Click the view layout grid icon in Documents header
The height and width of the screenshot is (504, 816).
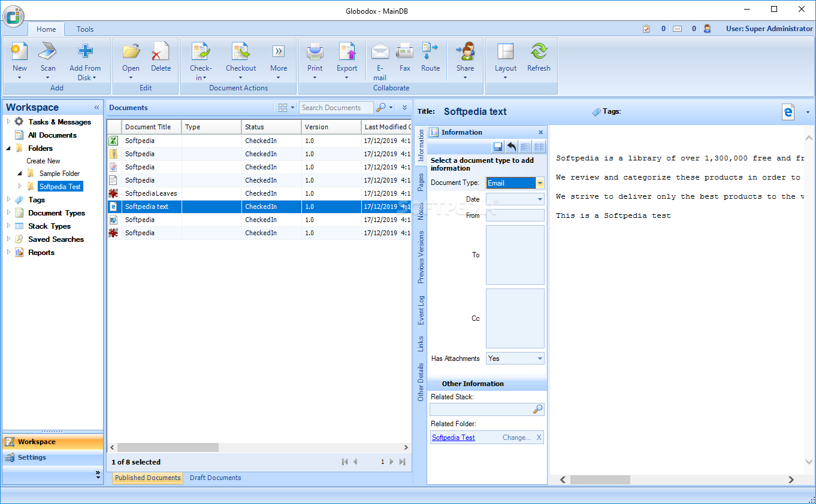pyautogui.click(x=283, y=108)
